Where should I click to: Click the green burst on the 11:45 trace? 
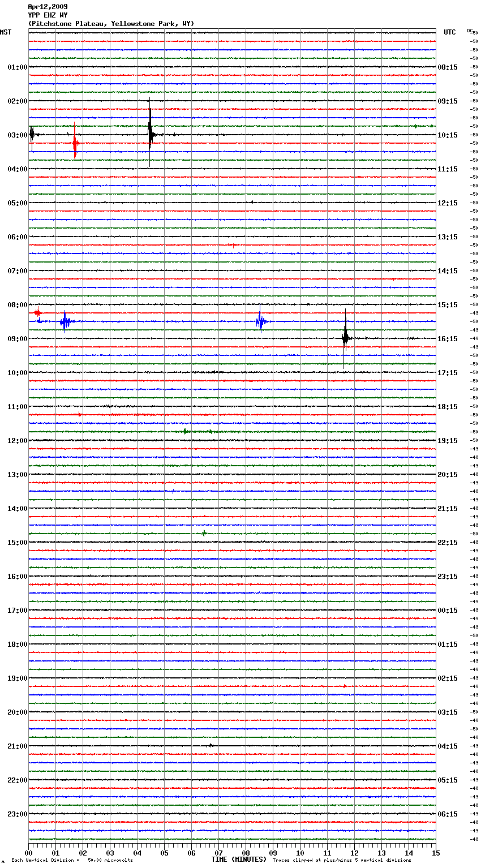click(186, 432)
